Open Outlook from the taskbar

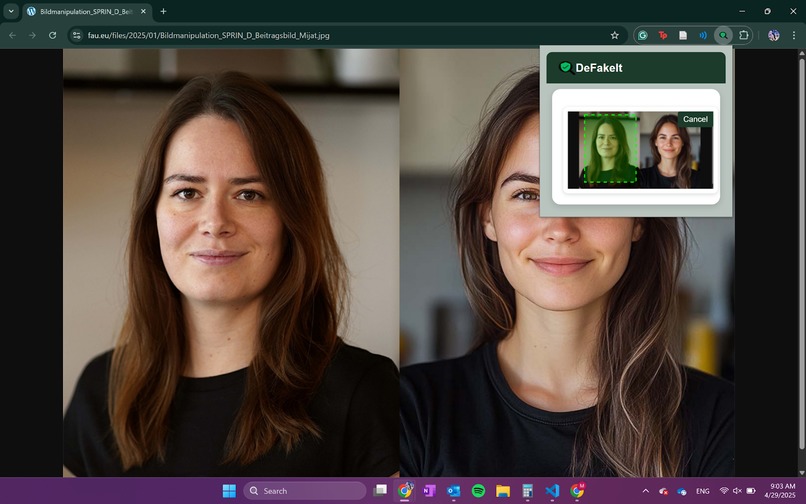coord(454,491)
